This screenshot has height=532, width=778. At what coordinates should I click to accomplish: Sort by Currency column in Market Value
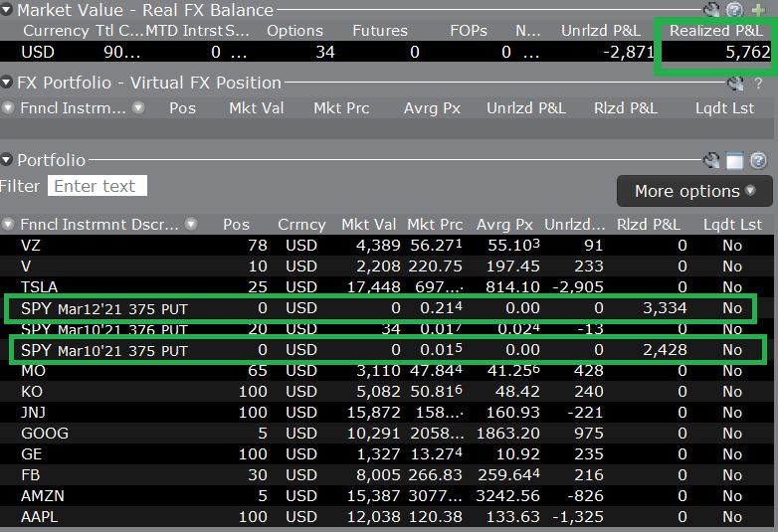[x=56, y=31]
